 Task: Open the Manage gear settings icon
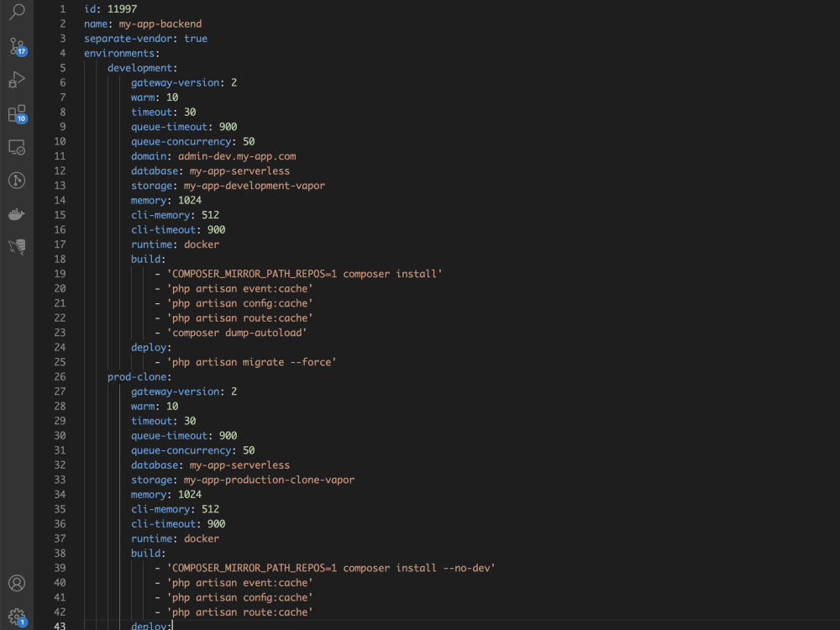tap(17, 617)
